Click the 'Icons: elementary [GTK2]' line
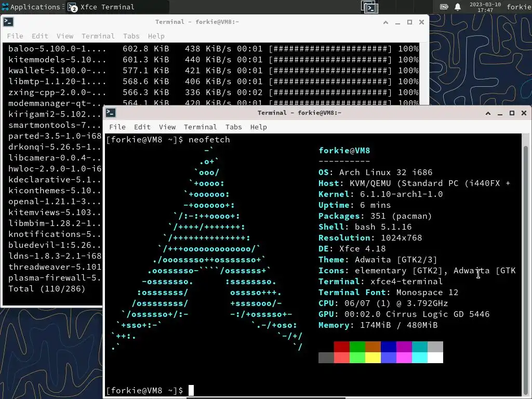532x399 pixels. click(417, 270)
